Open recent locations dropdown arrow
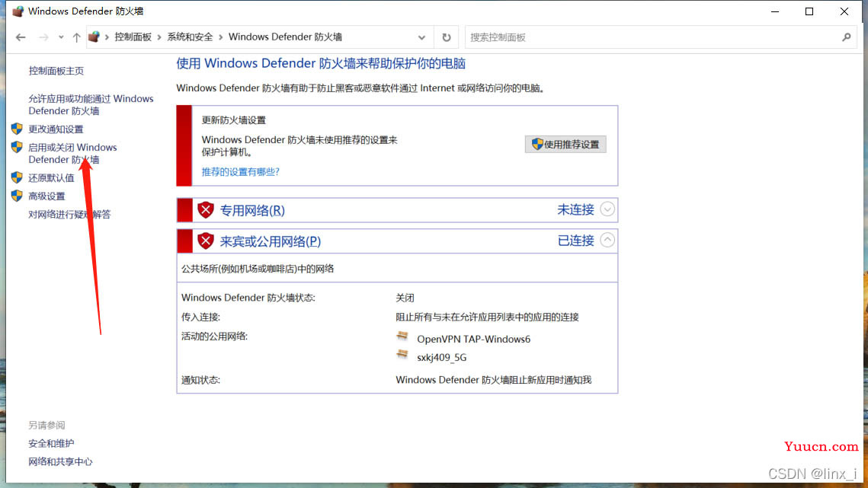 pos(61,37)
